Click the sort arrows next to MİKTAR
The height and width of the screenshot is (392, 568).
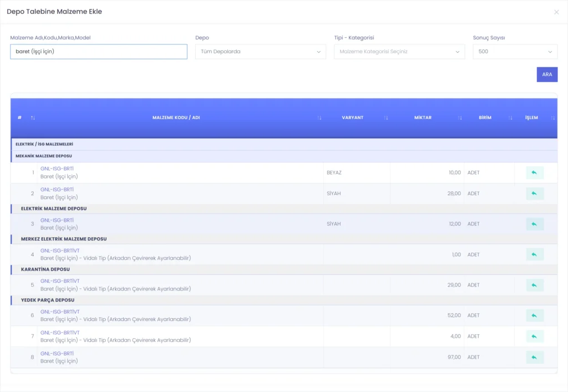tap(460, 118)
